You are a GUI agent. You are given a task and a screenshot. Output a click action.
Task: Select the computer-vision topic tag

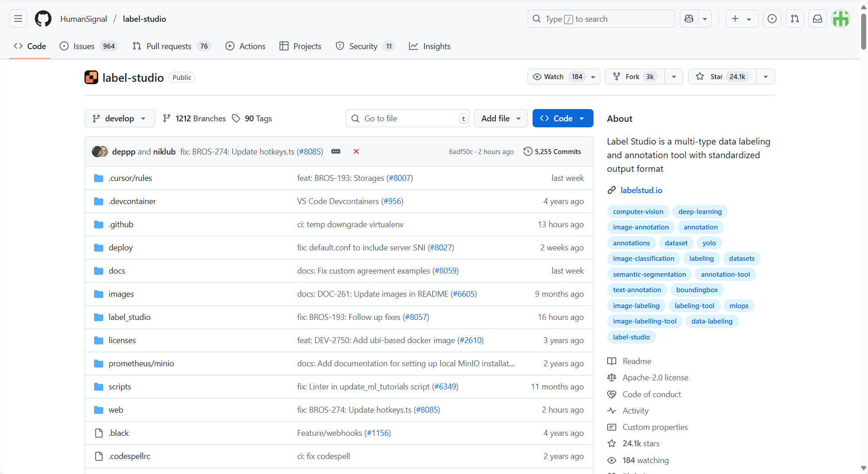(x=638, y=211)
